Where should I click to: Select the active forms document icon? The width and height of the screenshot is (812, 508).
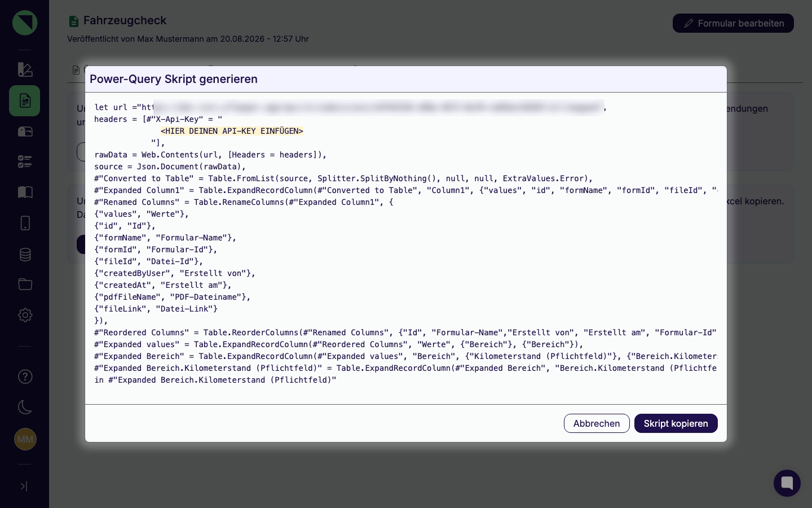(x=25, y=100)
